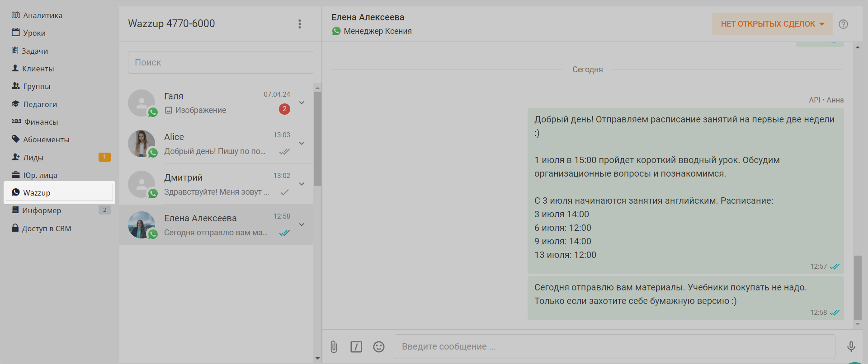
Task: Open Информер in the left menu
Action: coord(42,210)
